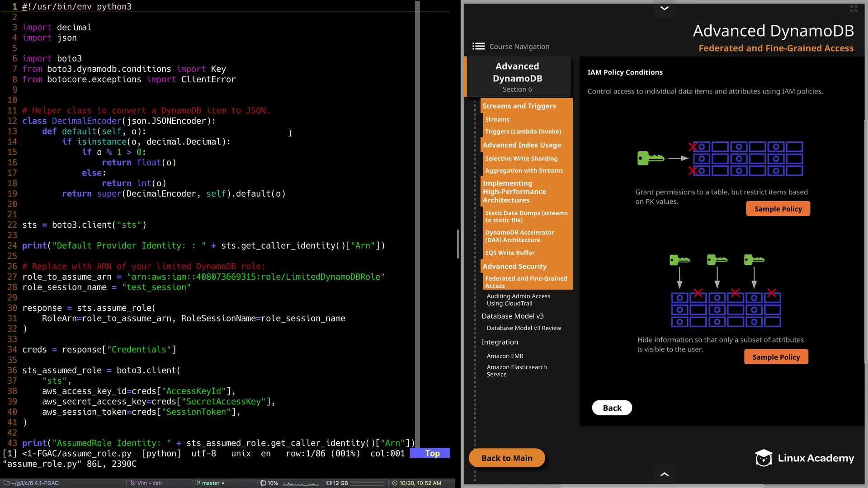This screenshot has height=488, width=868.
Task: Click Back to Main button
Action: click(x=507, y=458)
